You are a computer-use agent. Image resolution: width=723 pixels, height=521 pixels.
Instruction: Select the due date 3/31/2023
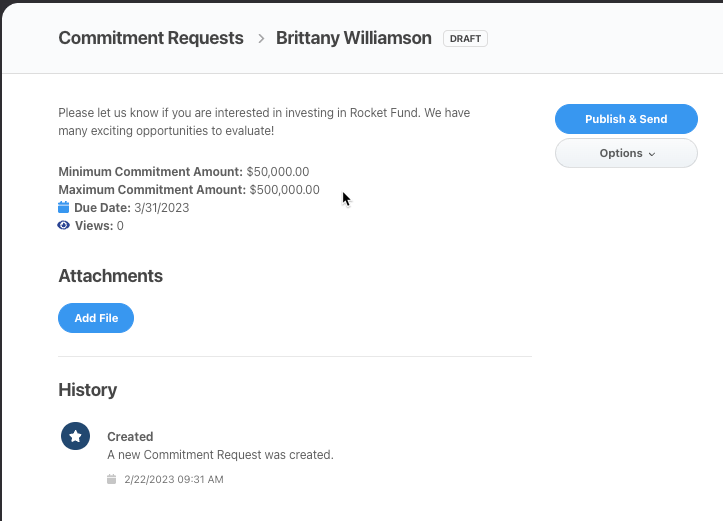161,208
